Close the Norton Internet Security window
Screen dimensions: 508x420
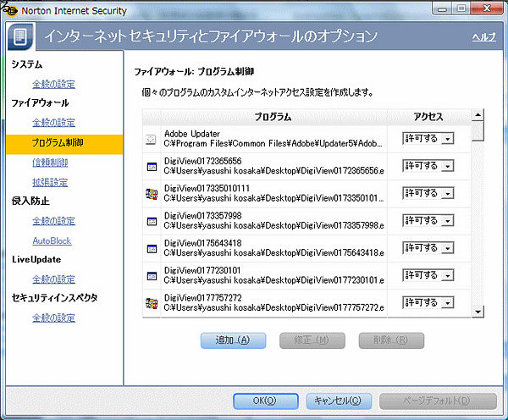coord(487,8)
